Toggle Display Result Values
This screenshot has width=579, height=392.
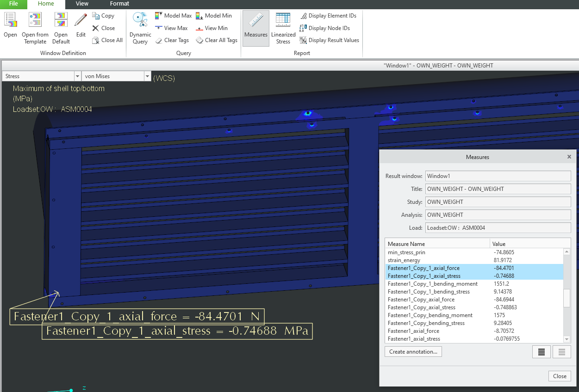329,40
